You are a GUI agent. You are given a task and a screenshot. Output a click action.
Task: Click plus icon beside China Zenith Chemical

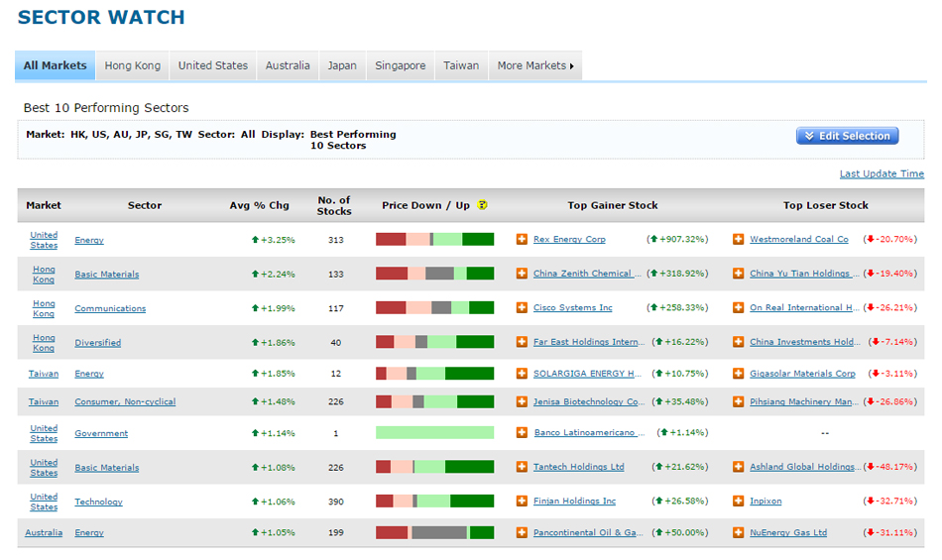click(x=522, y=274)
